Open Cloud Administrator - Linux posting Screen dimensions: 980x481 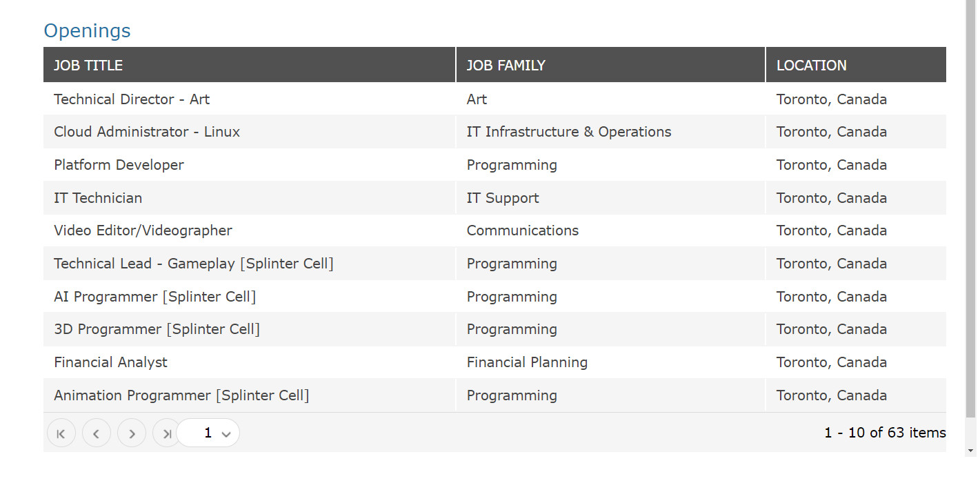(147, 132)
